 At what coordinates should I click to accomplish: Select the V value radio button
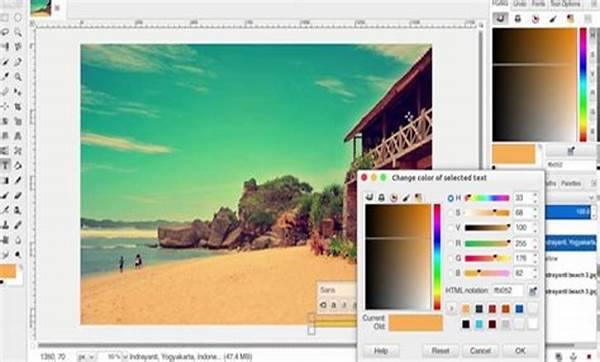tap(450, 228)
